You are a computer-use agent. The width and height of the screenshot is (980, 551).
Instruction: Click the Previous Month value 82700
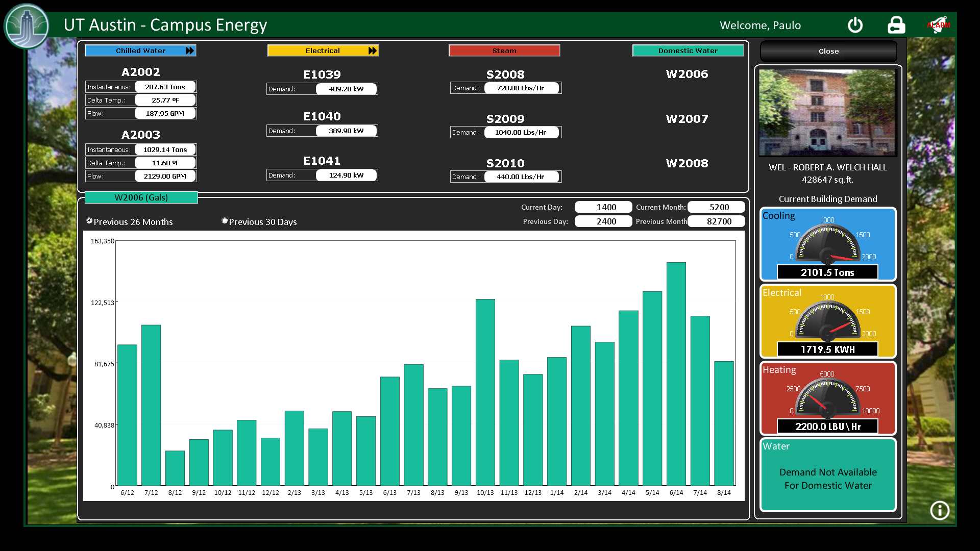point(716,221)
